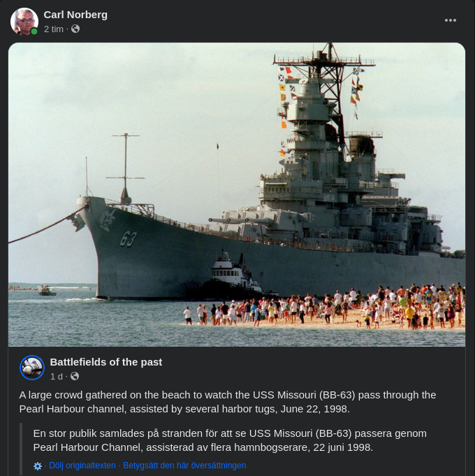Hide original text via 'Dölj originaltexten'
Viewport: 475px width, 476px height.
pyautogui.click(x=82, y=466)
